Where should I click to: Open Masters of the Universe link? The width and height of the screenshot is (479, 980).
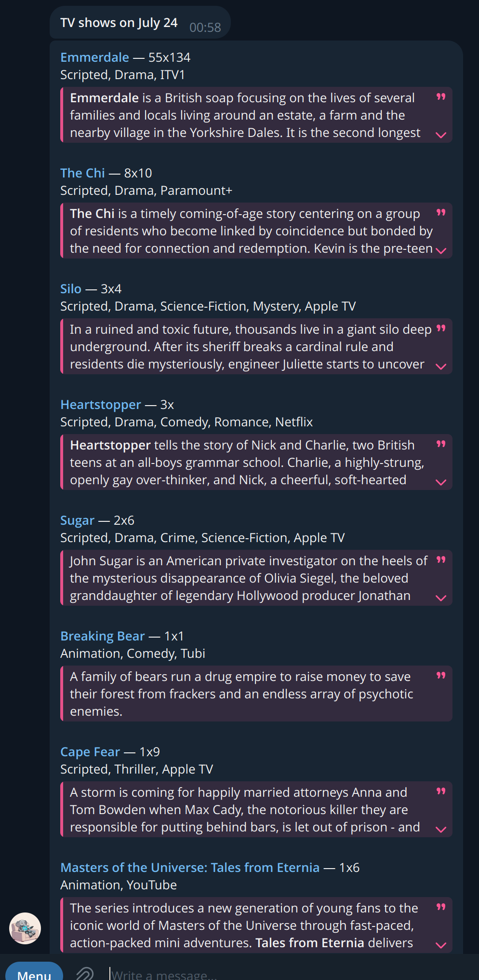190,868
